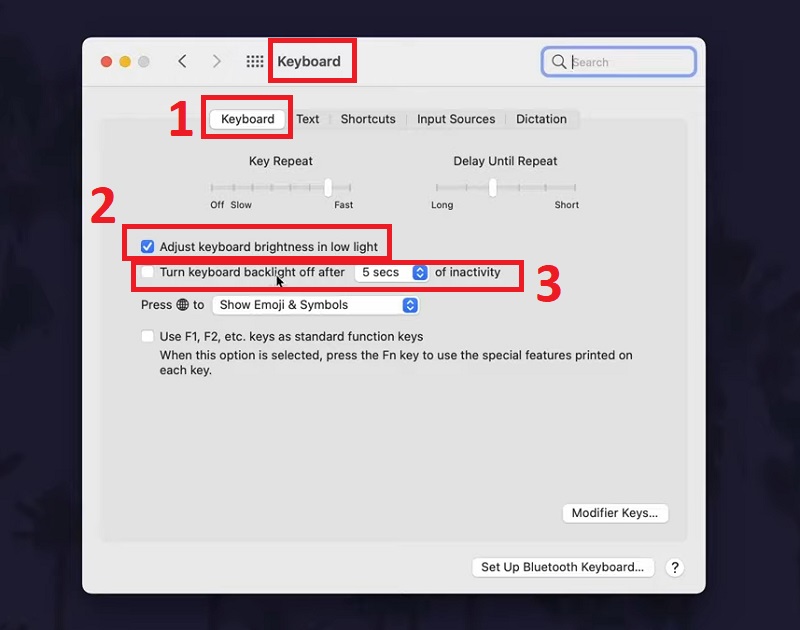
Task: Switch to the Text tab
Action: pyautogui.click(x=308, y=119)
